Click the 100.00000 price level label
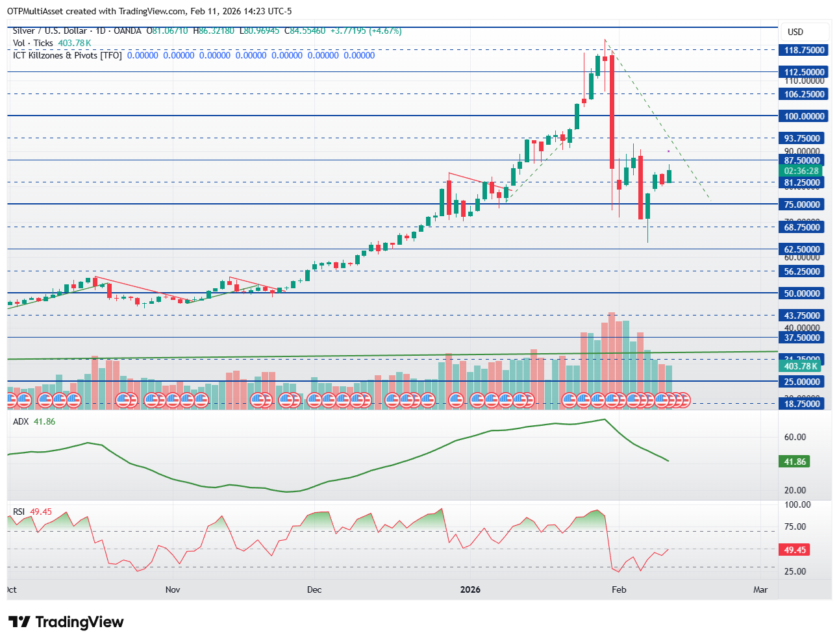Screen dimensions: 839x644 (804, 116)
